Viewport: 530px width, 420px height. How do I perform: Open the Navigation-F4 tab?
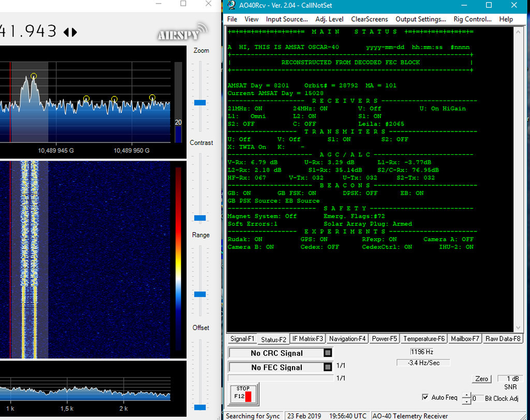(347, 339)
